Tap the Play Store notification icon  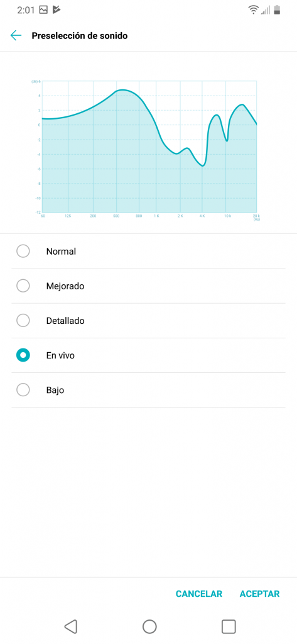[57, 10]
